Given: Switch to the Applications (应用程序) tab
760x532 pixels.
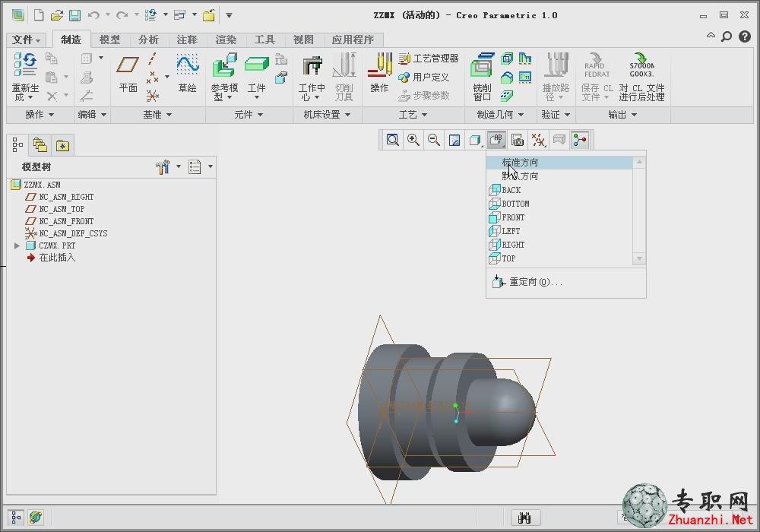Looking at the screenshot, I should [x=353, y=40].
